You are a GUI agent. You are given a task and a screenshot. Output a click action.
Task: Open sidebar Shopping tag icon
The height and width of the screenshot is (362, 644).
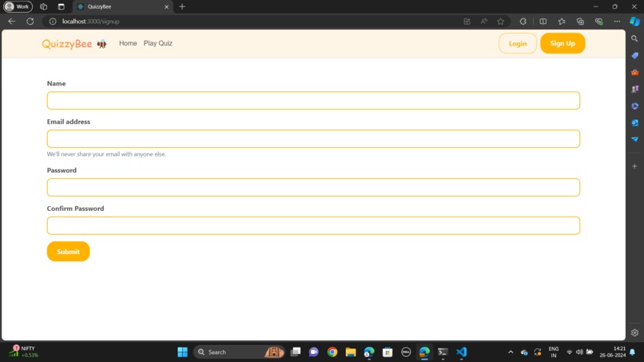point(634,55)
